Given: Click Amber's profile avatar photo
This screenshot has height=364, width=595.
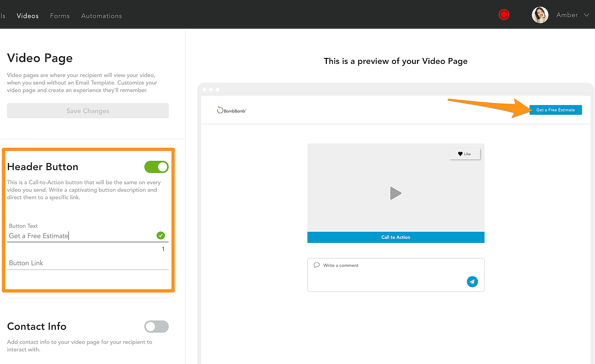Looking at the screenshot, I should (540, 15).
